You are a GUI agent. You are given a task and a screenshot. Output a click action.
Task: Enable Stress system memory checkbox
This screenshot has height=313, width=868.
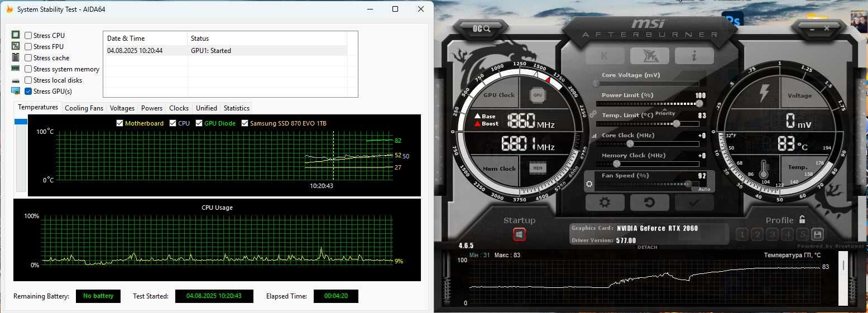click(x=28, y=69)
